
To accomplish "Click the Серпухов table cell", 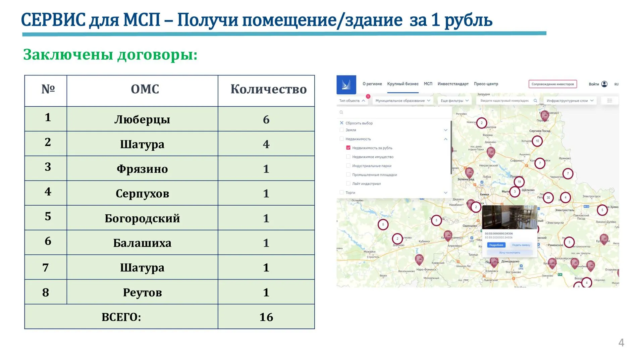I will click(x=142, y=193).
